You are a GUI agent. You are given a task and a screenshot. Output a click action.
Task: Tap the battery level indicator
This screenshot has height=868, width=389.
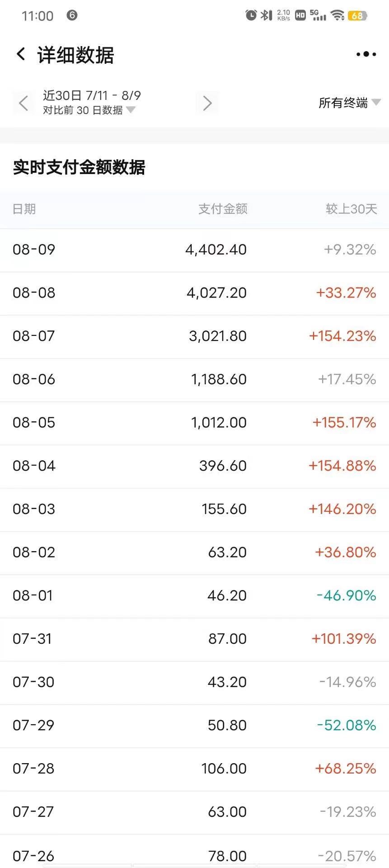[357, 16]
